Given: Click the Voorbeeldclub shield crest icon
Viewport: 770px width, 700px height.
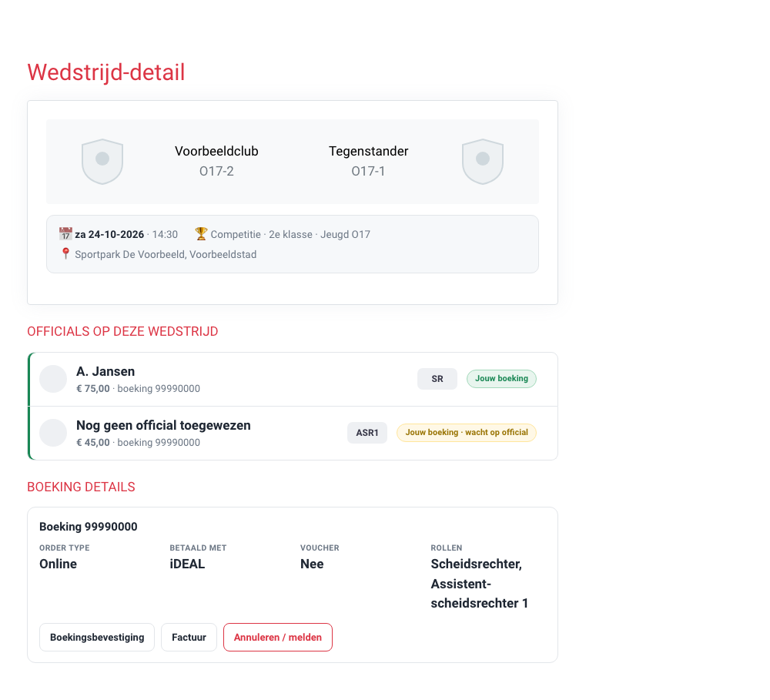Looking at the screenshot, I should pyautogui.click(x=102, y=162).
